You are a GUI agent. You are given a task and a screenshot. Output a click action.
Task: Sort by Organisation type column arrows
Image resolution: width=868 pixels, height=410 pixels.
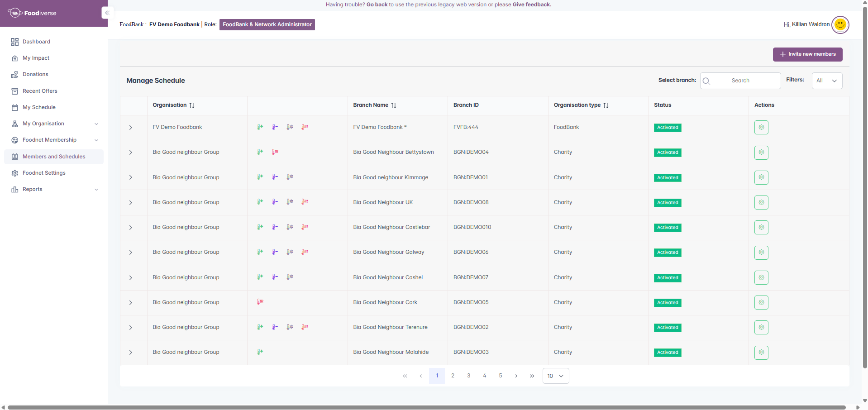coord(606,105)
